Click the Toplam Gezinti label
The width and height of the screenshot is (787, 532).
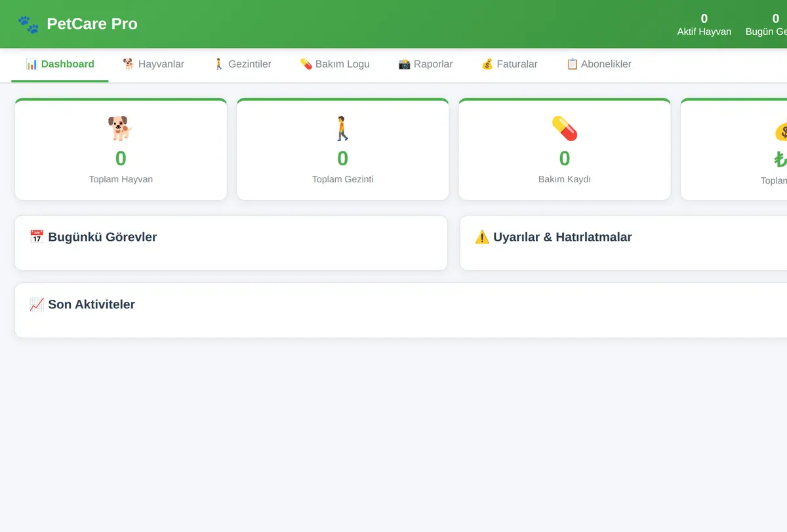[342, 179]
